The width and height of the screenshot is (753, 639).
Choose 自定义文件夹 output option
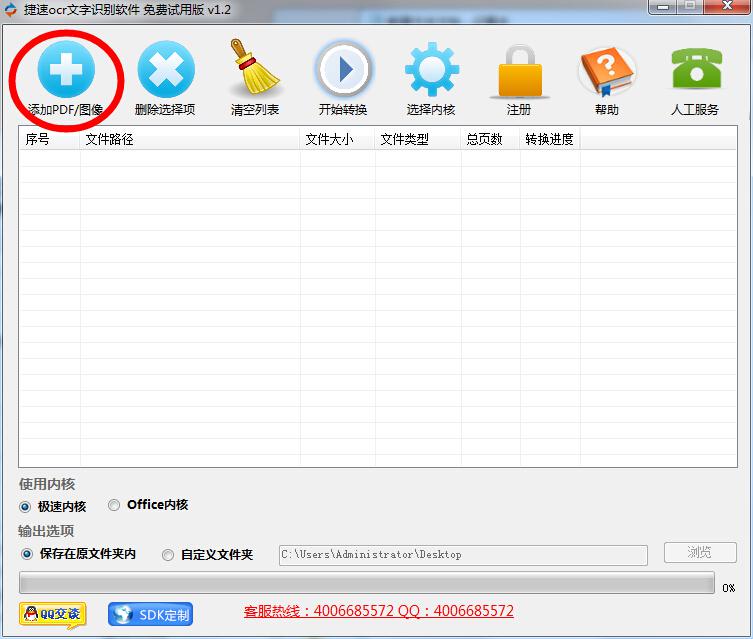[x=168, y=555]
